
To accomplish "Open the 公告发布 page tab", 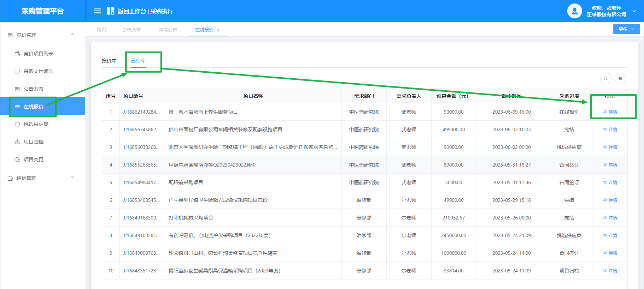I will click(x=131, y=30).
